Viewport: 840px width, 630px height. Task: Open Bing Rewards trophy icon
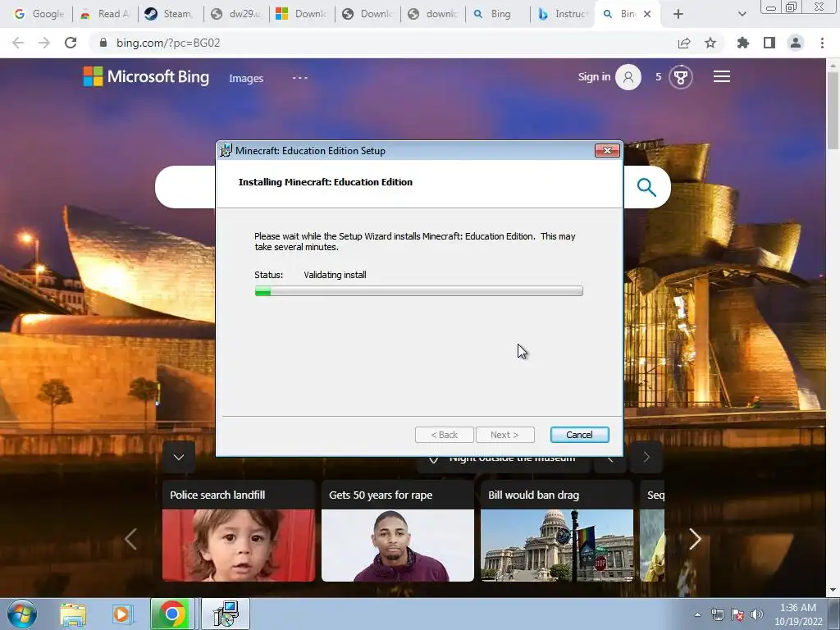click(680, 77)
